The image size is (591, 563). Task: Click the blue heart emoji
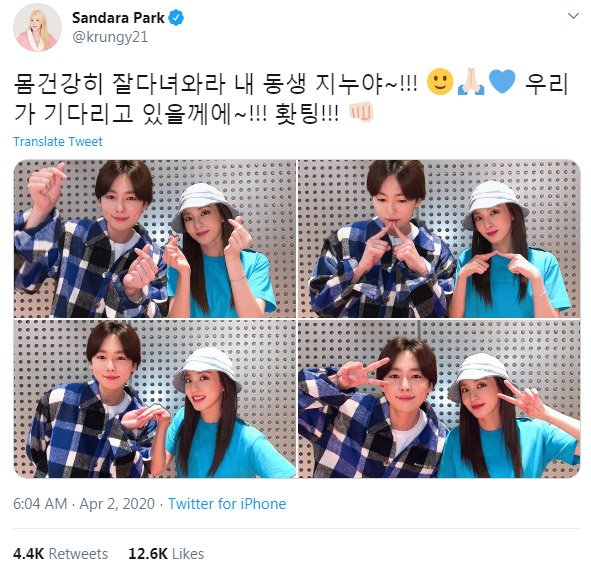pyautogui.click(x=502, y=82)
